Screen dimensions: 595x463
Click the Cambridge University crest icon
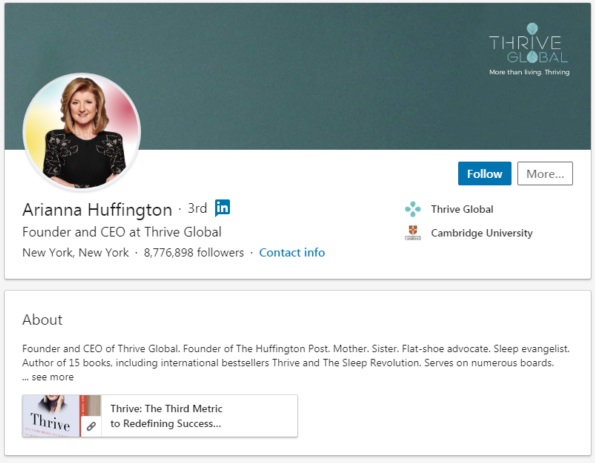pyautogui.click(x=413, y=233)
